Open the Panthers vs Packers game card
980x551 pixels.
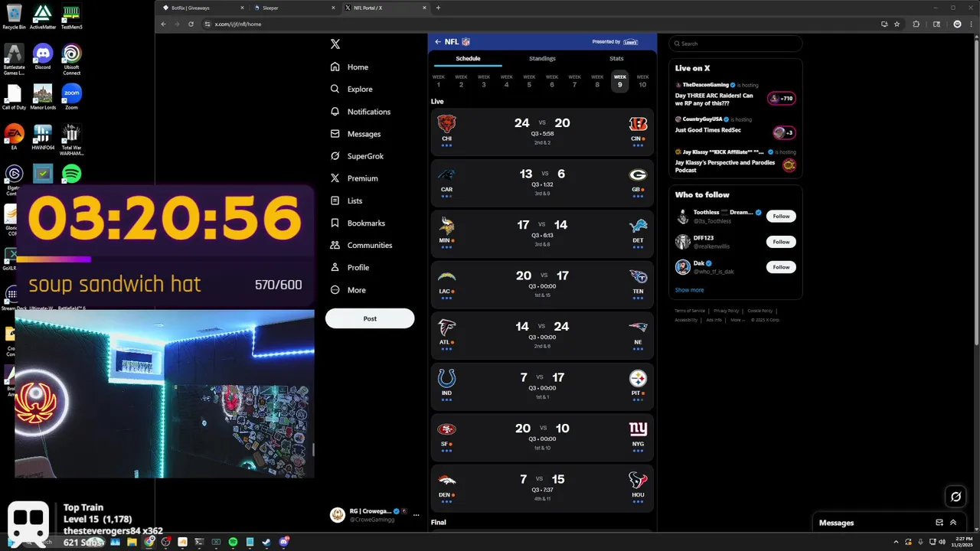click(x=542, y=183)
